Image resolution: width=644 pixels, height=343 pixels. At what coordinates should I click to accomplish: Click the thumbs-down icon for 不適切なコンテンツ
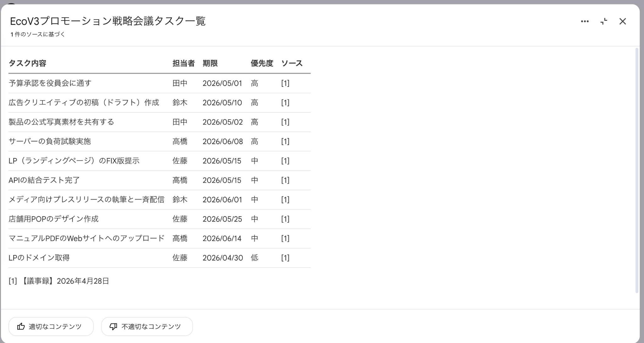coord(113,327)
